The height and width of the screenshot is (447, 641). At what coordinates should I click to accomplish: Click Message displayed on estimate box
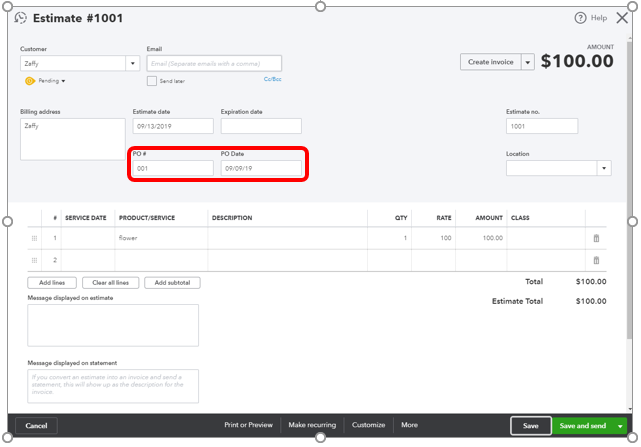113,325
